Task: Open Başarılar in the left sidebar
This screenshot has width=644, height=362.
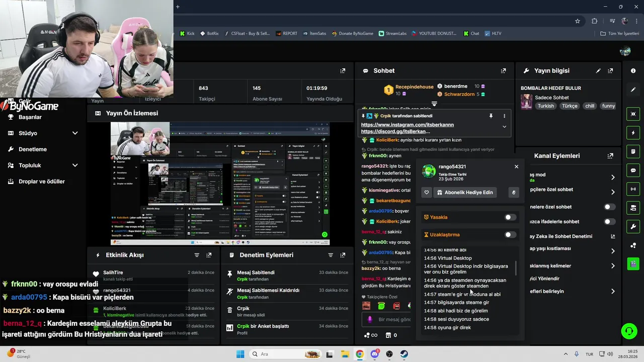Action: (x=30, y=117)
